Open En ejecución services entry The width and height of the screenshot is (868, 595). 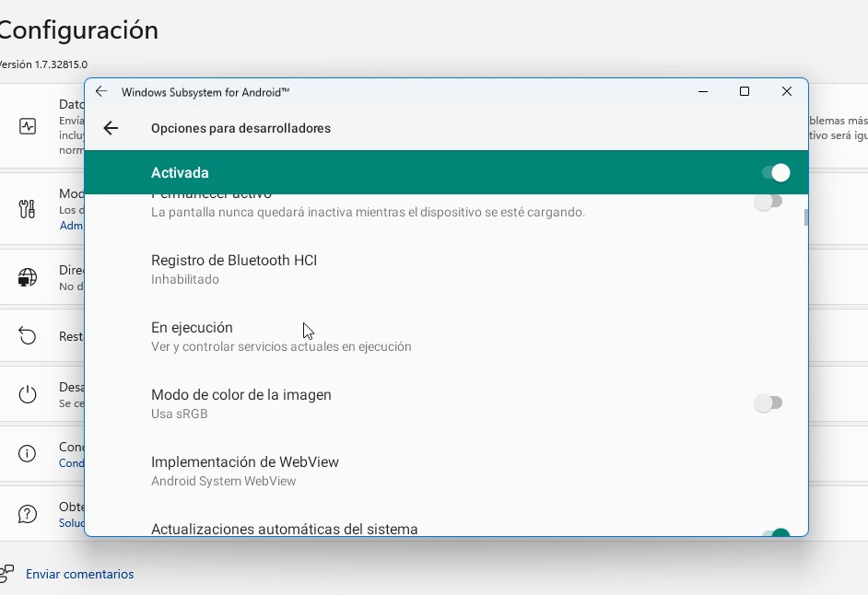click(446, 336)
